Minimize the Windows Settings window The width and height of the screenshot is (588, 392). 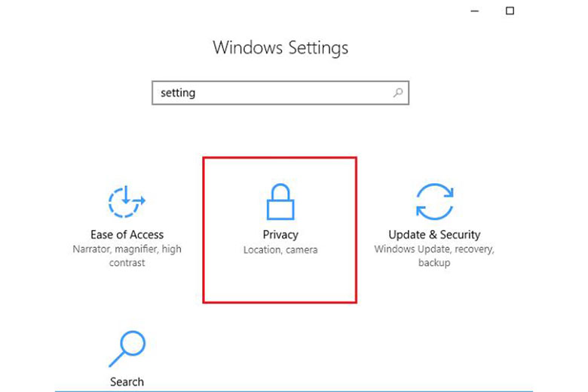click(473, 11)
